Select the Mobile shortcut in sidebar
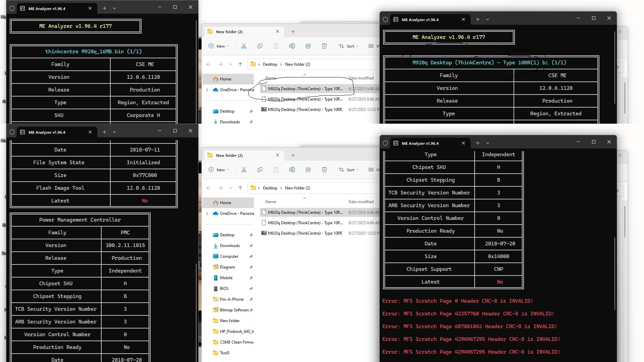644x362 pixels. [226, 278]
